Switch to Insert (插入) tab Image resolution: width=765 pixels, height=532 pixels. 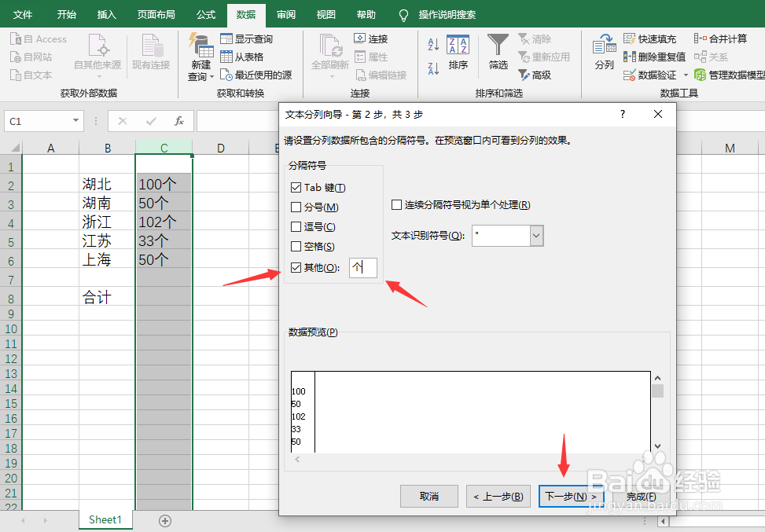[x=106, y=15]
